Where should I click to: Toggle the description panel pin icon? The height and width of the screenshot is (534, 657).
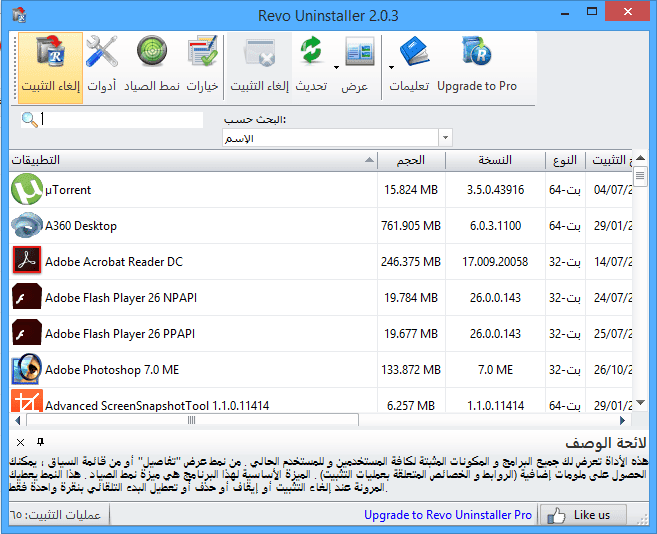(x=40, y=442)
